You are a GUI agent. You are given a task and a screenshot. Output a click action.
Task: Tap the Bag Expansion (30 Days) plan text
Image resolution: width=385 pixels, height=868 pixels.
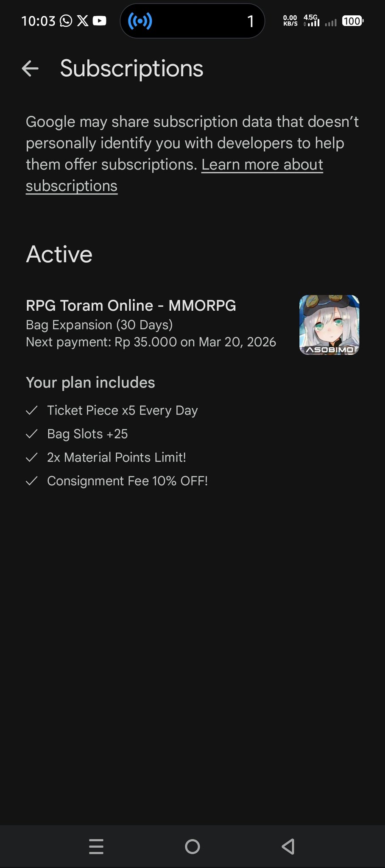pos(99,325)
